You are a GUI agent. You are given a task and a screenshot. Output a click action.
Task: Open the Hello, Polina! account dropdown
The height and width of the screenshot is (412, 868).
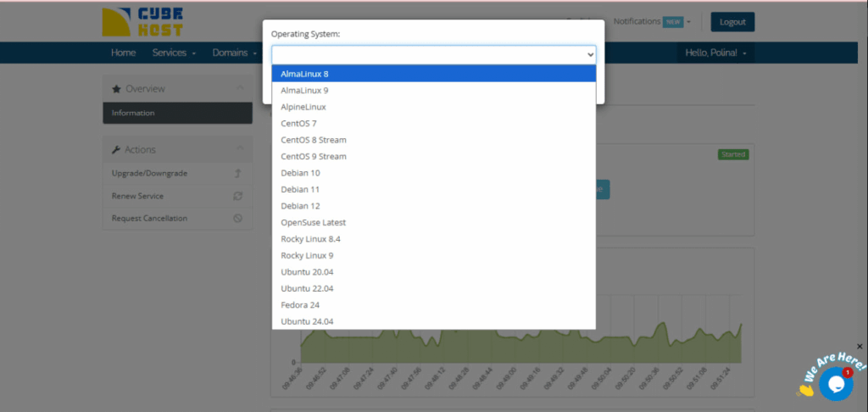click(x=715, y=53)
